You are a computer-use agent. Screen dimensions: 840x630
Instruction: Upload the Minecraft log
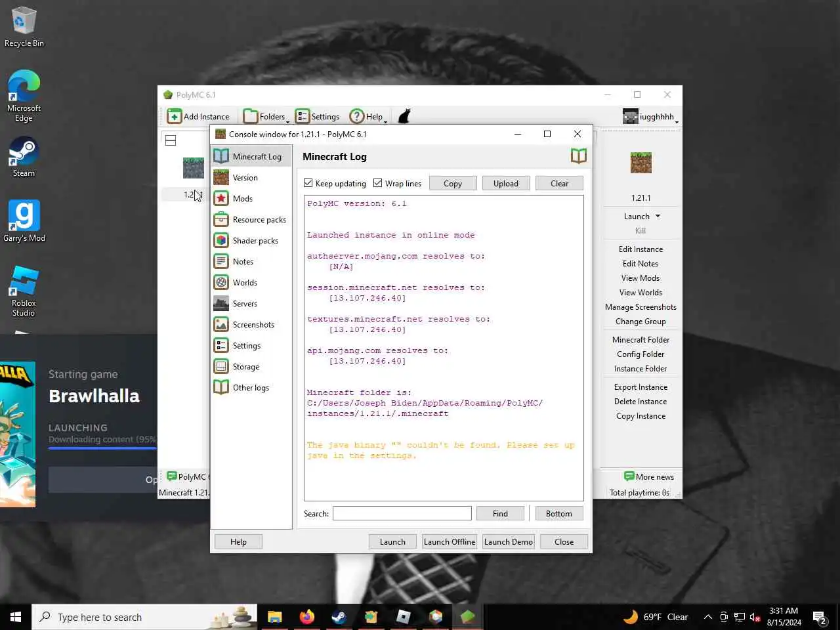506,184
